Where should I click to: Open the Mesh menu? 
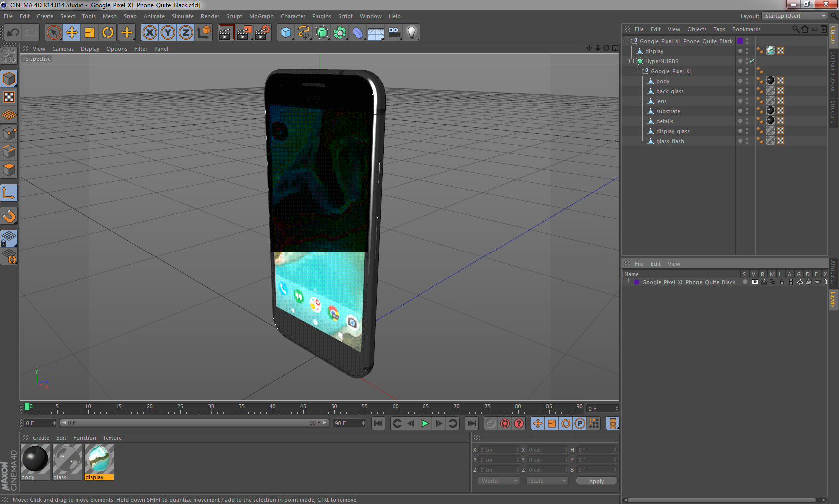110,16
